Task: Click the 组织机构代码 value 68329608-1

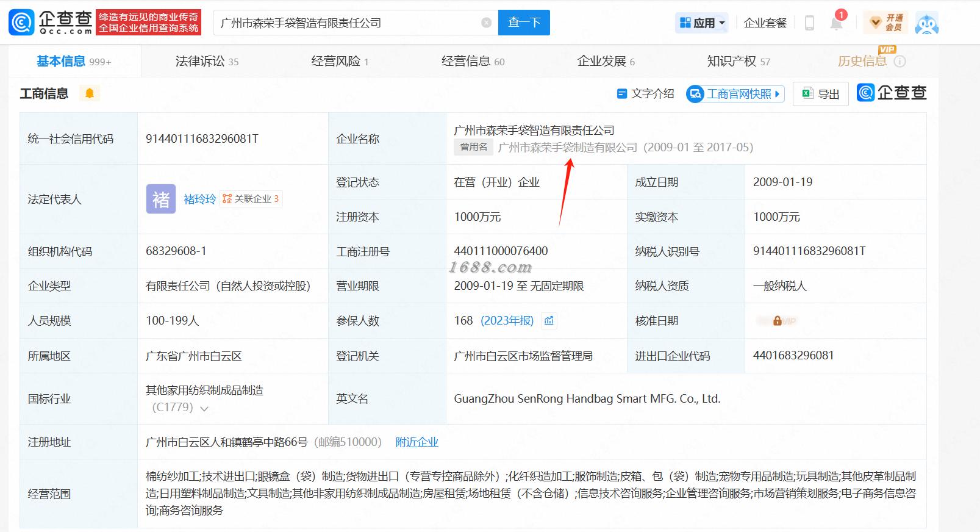Action: 176,251
